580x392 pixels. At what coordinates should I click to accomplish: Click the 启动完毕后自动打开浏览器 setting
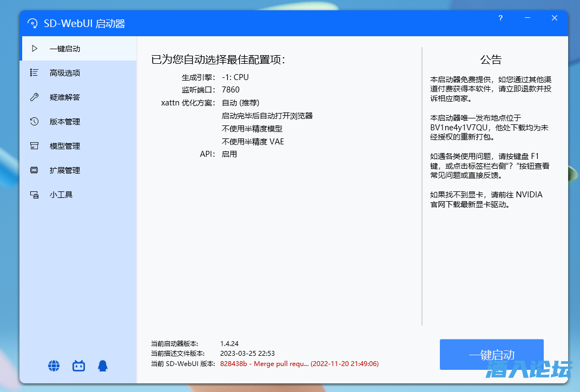pos(267,116)
